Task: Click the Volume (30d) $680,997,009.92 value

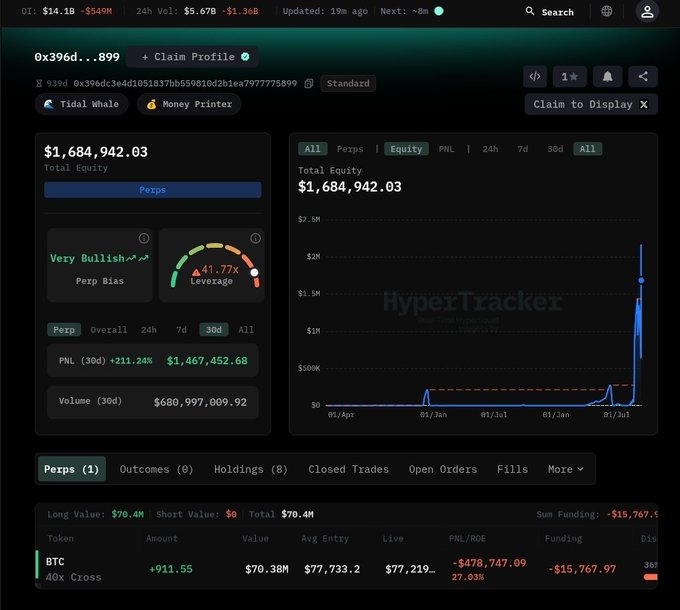Action: tap(200, 402)
